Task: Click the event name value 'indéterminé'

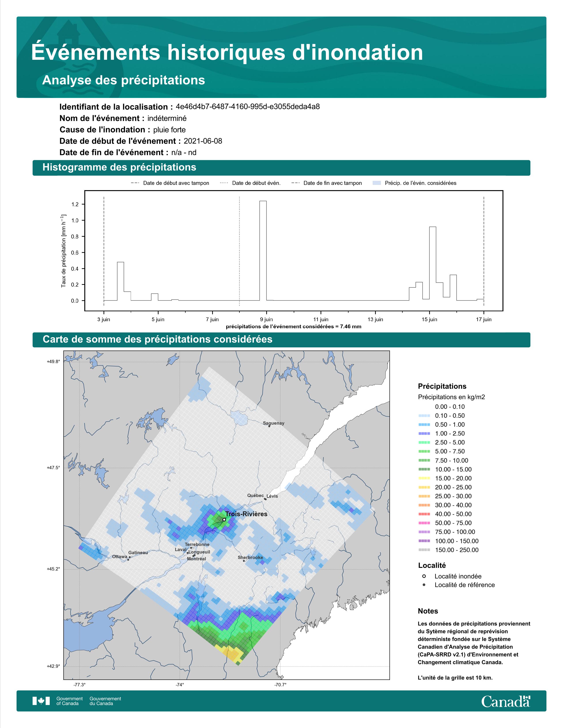Action: point(167,118)
